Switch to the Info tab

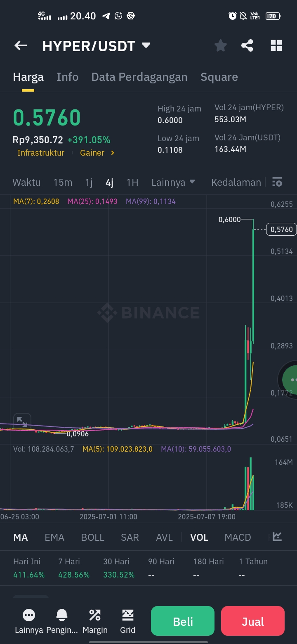[x=67, y=77]
